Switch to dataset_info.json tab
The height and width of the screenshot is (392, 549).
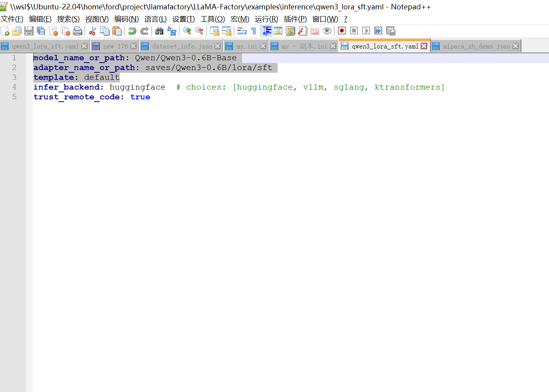182,46
